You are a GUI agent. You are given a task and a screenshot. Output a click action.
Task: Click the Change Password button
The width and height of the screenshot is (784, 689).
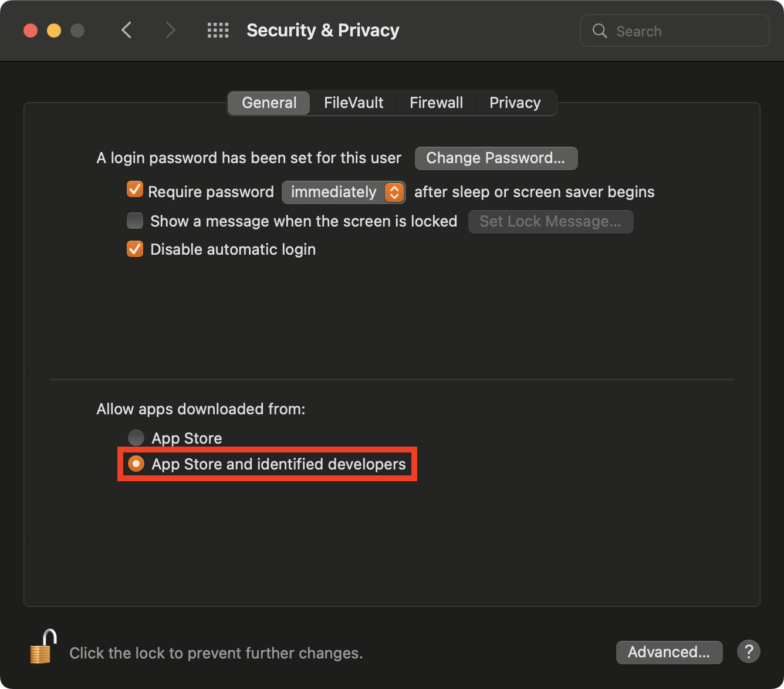tap(496, 158)
